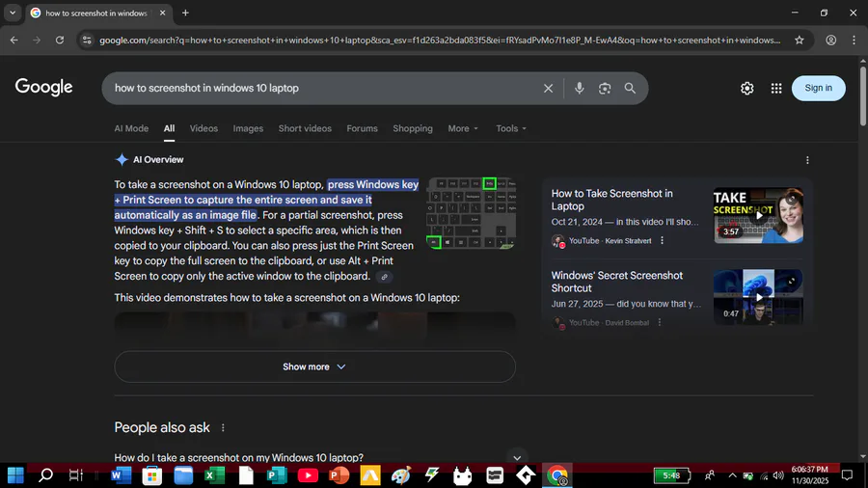Expand the More search filters dropdown
Screen dimensions: 868x488
[x=463, y=128]
